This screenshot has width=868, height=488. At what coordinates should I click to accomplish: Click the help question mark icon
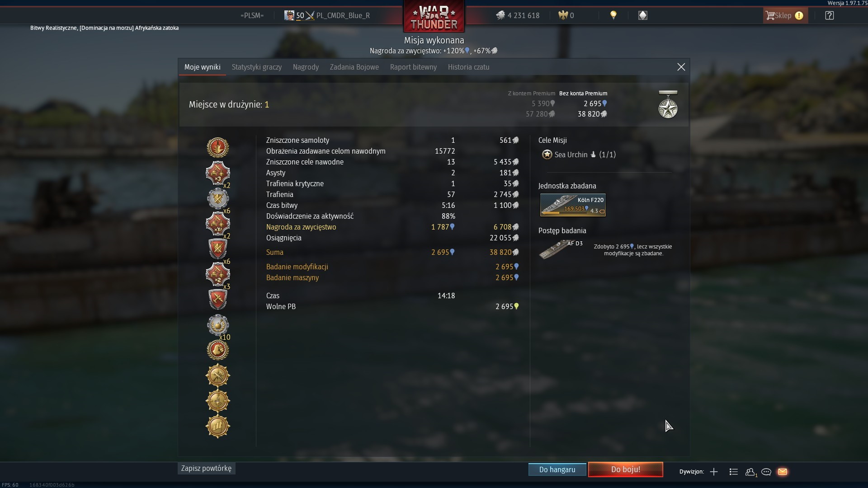[x=829, y=15]
